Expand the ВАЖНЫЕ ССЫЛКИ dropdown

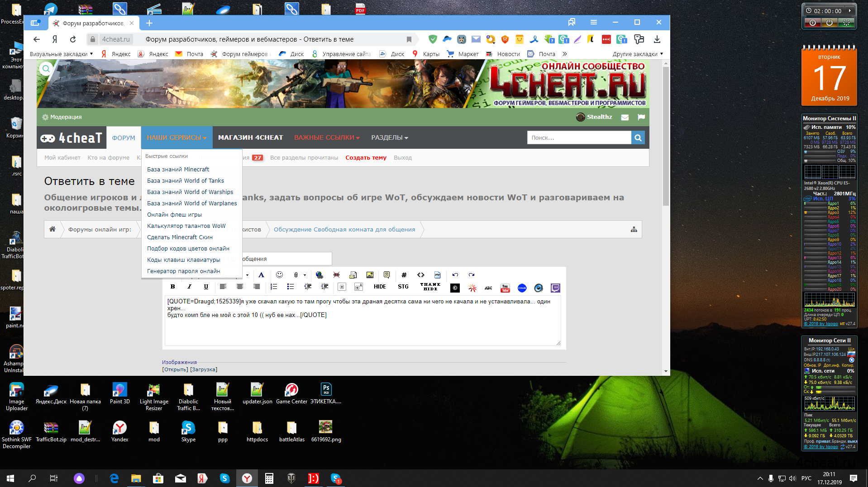[x=327, y=137]
